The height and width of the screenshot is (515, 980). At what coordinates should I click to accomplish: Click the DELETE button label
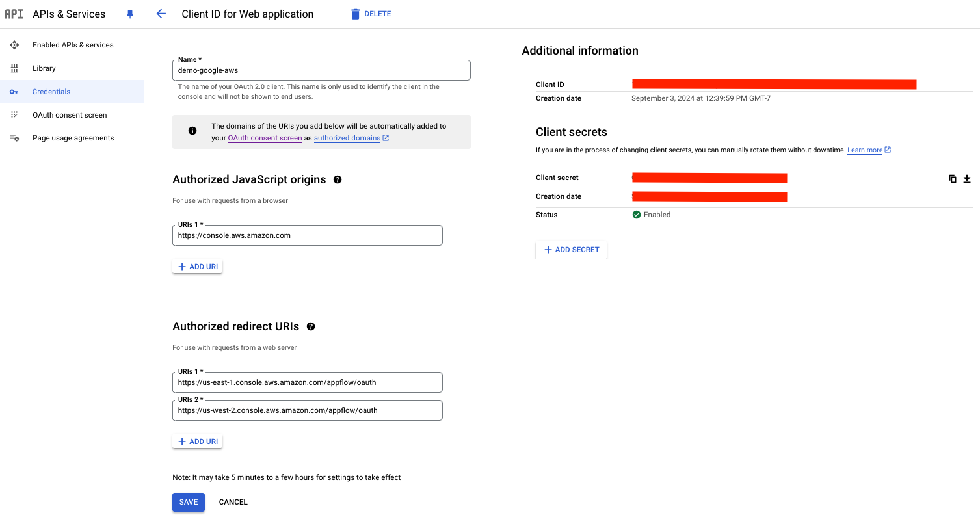[x=378, y=14]
